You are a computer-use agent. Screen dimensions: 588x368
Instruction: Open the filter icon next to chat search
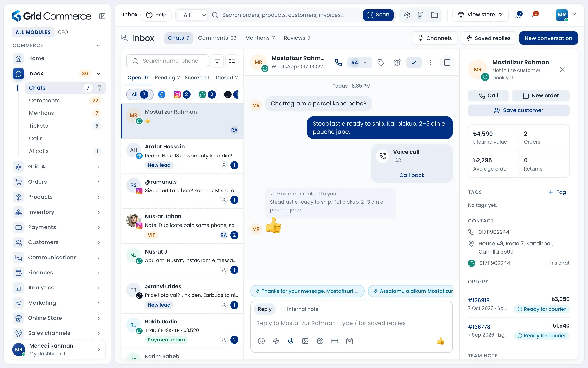click(x=217, y=61)
